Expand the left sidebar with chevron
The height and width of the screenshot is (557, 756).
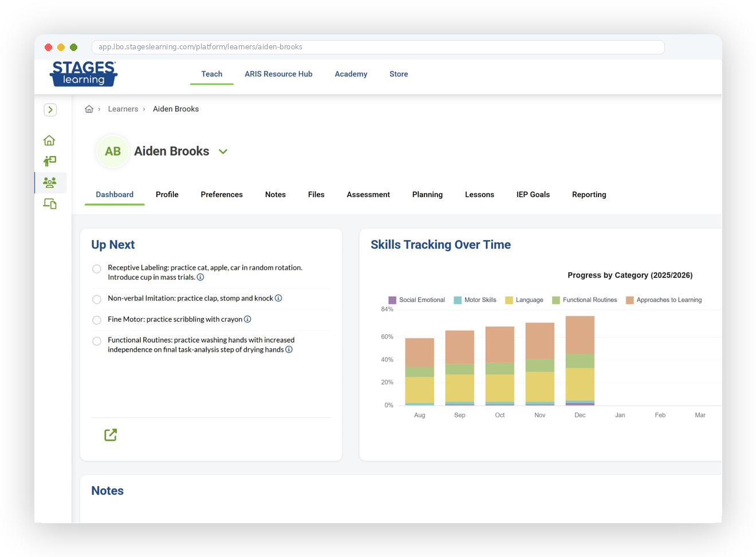coord(50,109)
